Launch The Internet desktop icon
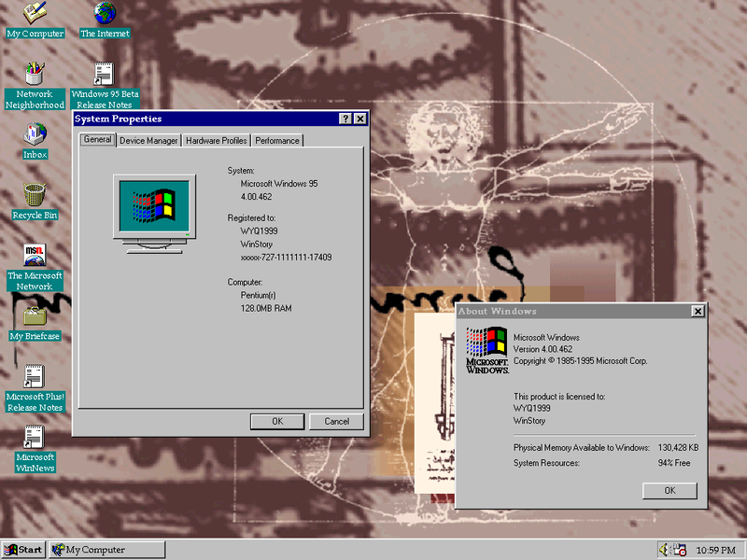 pyautogui.click(x=104, y=19)
